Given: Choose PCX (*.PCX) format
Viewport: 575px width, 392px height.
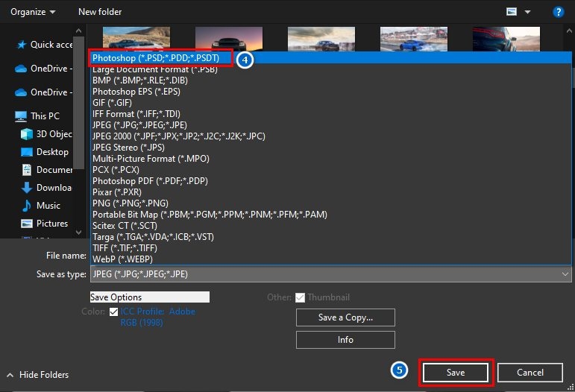Looking at the screenshot, I should 330,170.
